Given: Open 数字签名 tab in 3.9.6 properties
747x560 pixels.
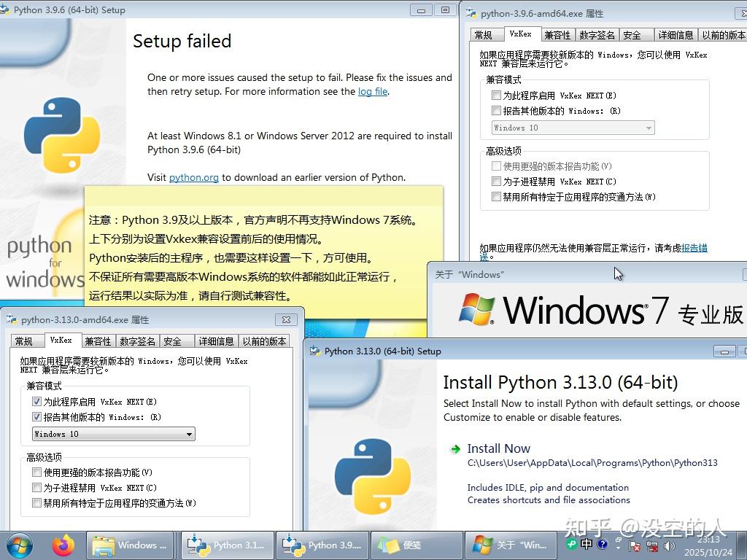Looking at the screenshot, I should [597, 35].
